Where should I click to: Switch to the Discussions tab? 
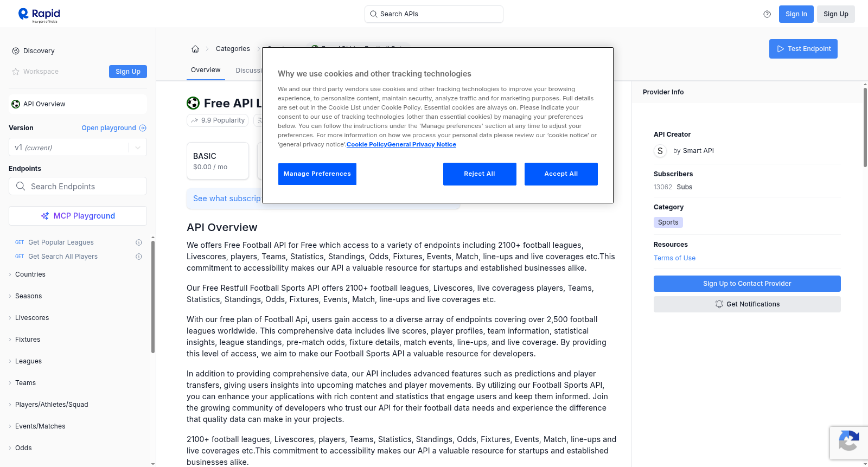[x=249, y=71]
